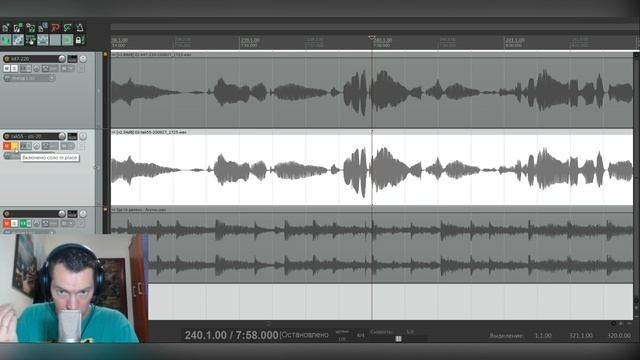Screen dimensions: 640x360
Task: Click the 4/4 time signature field
Action: tap(360, 335)
